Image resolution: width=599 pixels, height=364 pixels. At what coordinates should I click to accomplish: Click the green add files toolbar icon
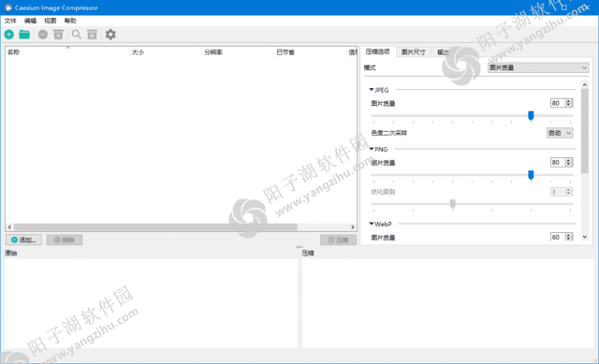(9, 35)
